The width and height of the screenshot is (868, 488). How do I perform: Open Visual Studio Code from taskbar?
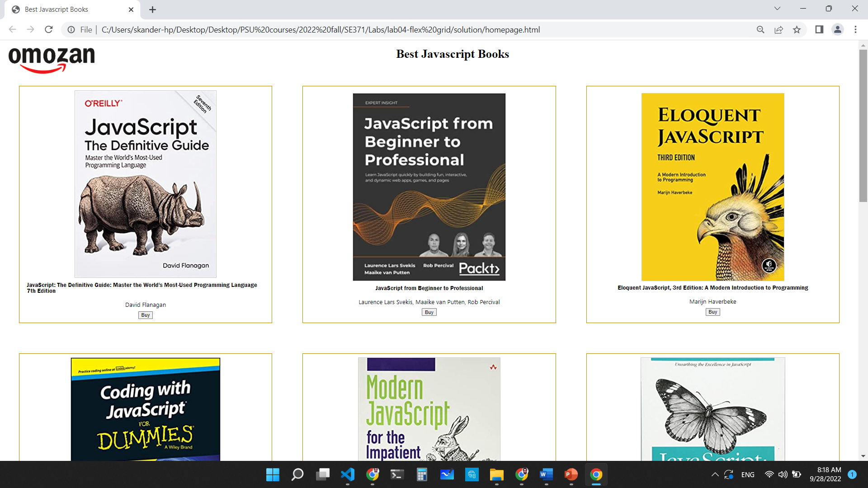pos(347,474)
